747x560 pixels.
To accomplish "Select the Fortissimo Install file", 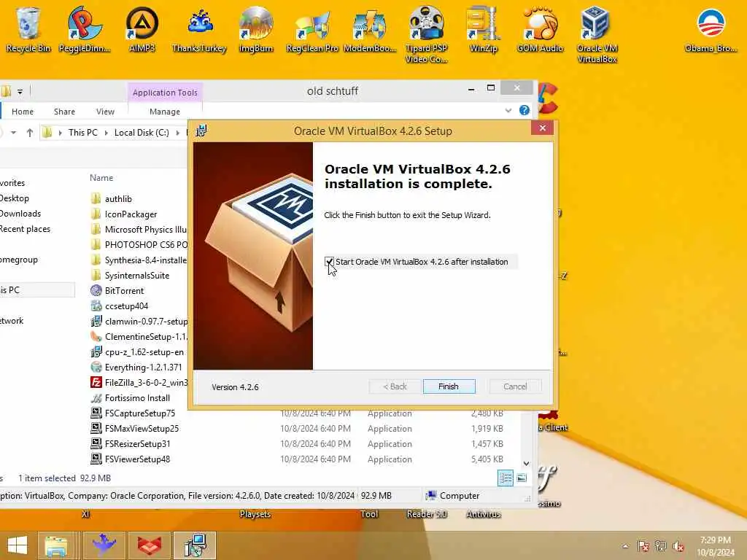I will pos(137,398).
